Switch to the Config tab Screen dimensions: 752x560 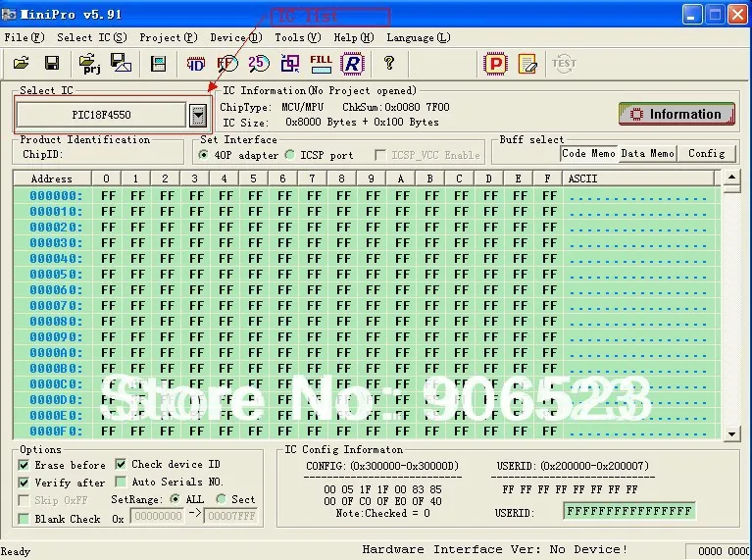707,154
